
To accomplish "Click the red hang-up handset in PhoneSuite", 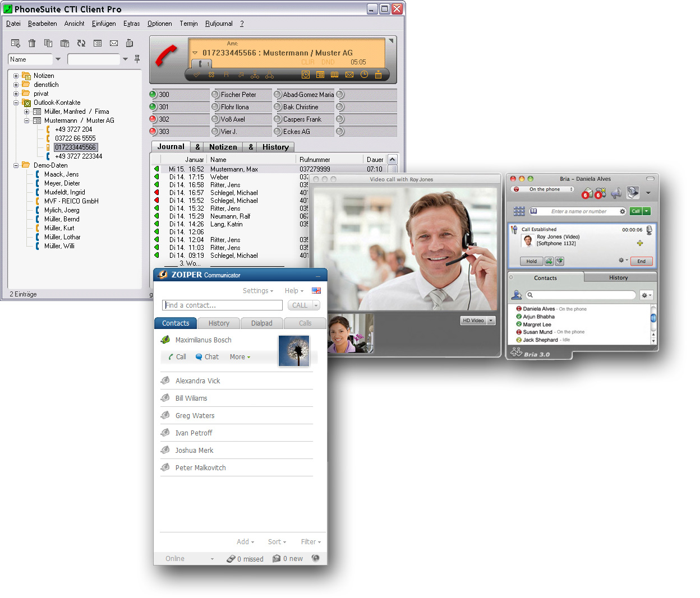I will [x=166, y=55].
